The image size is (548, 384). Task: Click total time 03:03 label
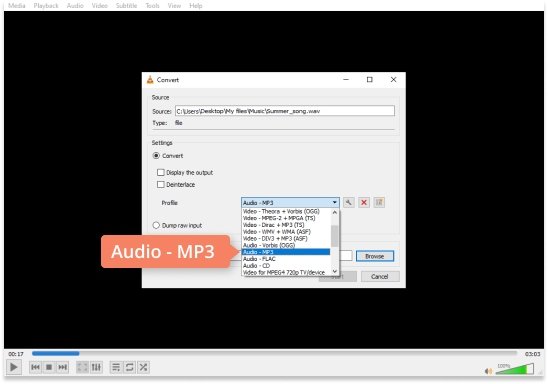(x=532, y=354)
